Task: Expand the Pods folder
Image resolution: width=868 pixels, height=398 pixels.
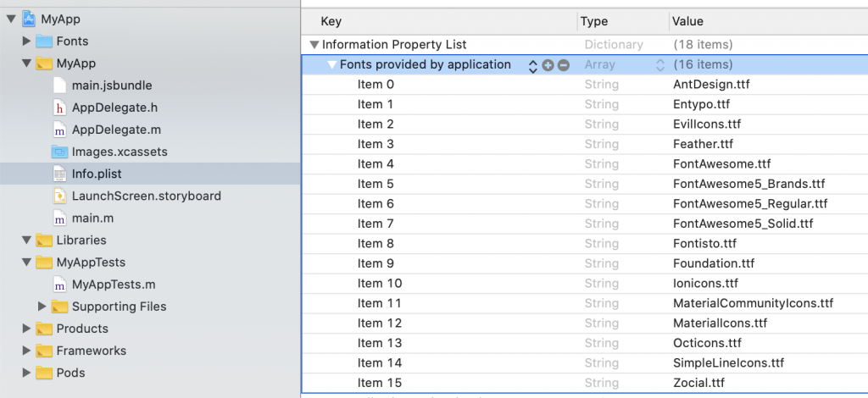Action: [x=26, y=373]
